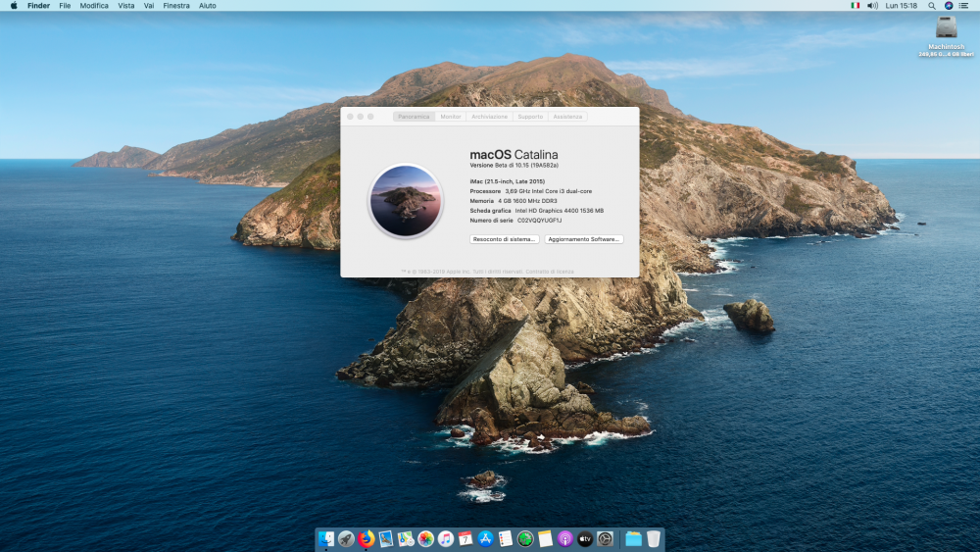The width and height of the screenshot is (980, 552).
Task: Click serial number C02VQQYUGF1J
Action: tap(539, 220)
